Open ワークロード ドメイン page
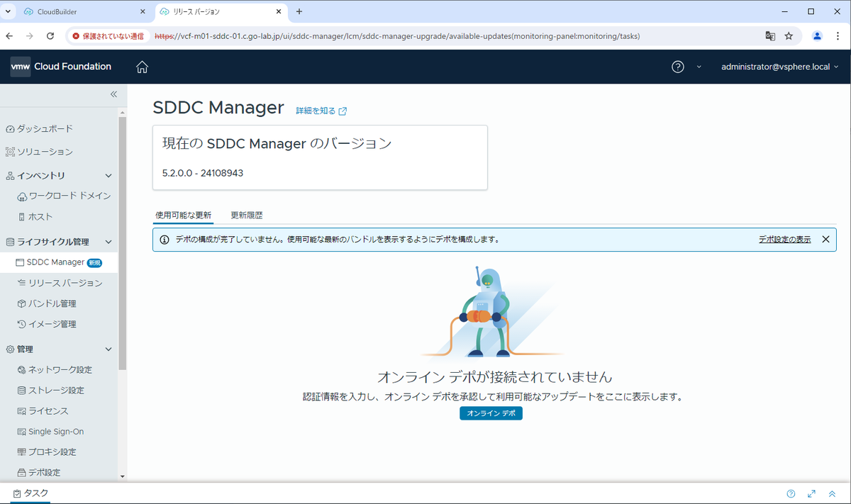851x504 pixels. click(x=64, y=196)
